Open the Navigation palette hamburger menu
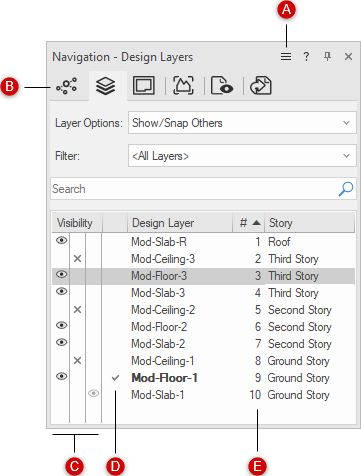Viewport: 361px width, 476px height. point(286,57)
